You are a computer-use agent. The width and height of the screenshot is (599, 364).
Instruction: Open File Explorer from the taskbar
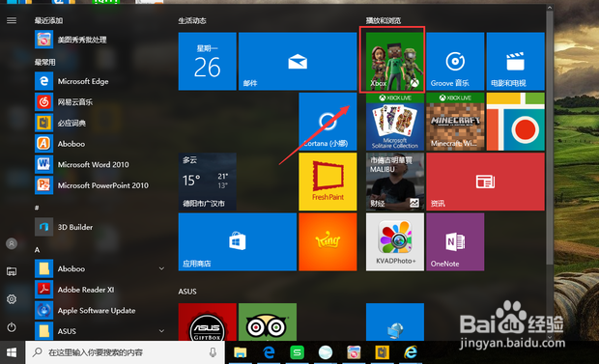pyautogui.click(x=240, y=352)
